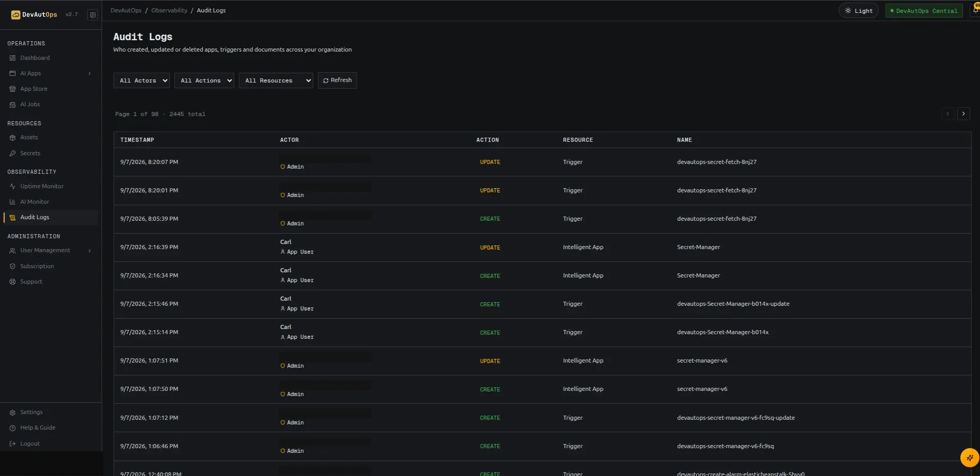The image size is (980, 476).
Task: Open the All Actors filter dropdown
Action: [x=141, y=80]
